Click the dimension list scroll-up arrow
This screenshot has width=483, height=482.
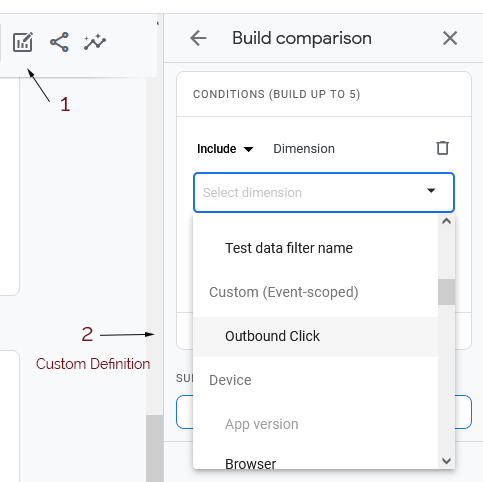click(446, 221)
